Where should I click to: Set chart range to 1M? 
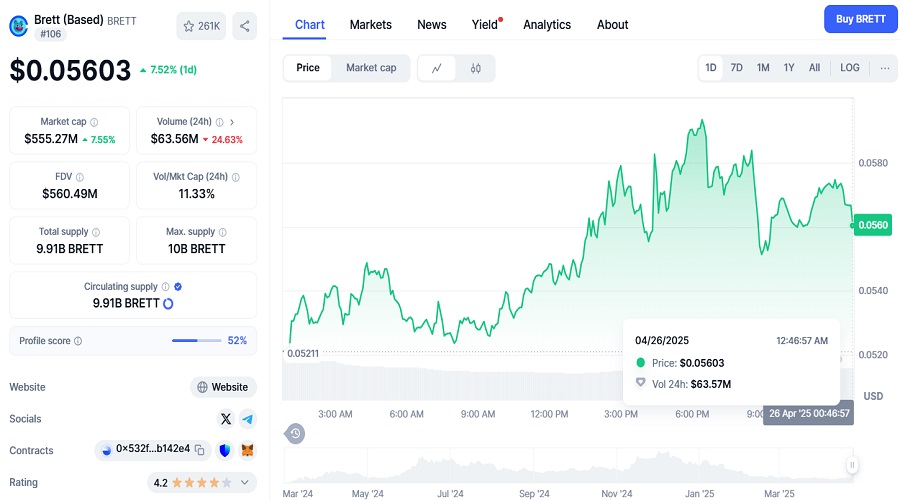pyautogui.click(x=763, y=68)
